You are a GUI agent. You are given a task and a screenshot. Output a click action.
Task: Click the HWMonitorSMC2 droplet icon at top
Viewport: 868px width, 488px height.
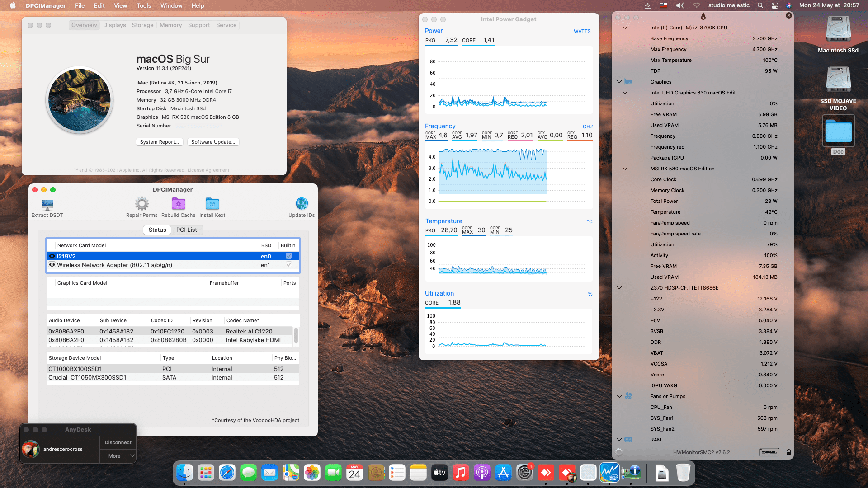click(703, 17)
